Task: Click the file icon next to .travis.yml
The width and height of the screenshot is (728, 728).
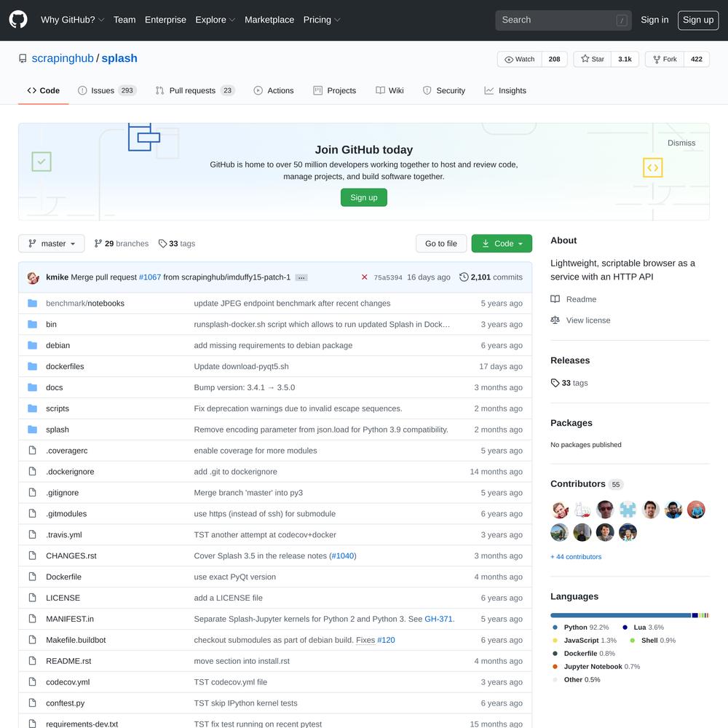Action: tap(33, 534)
